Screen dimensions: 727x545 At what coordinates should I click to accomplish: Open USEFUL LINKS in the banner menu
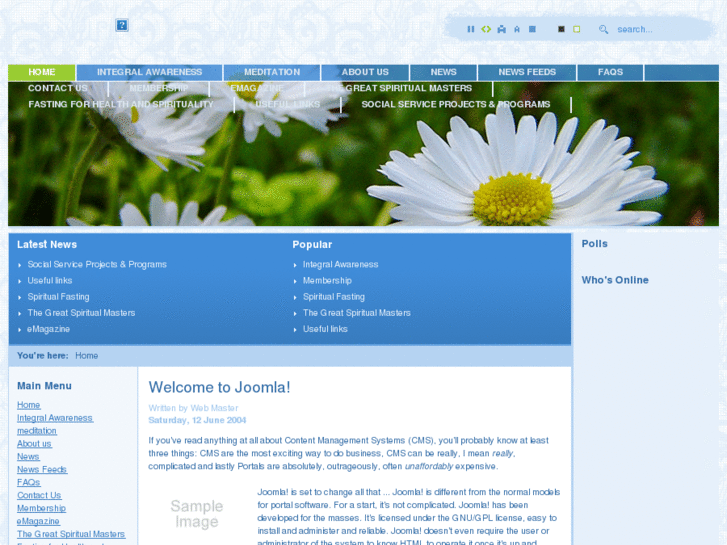pyautogui.click(x=287, y=104)
